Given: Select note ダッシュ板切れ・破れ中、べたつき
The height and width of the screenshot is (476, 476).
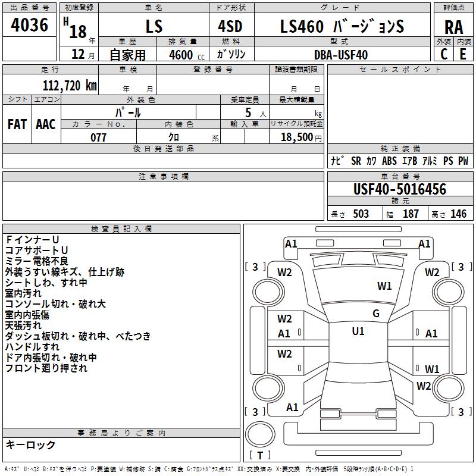Looking at the screenshot, I should pyautogui.click(x=78, y=336).
